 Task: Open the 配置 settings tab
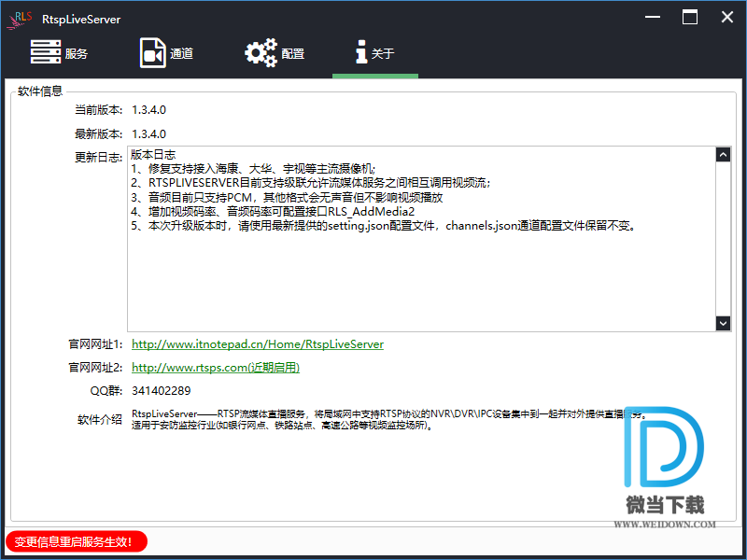pos(275,53)
